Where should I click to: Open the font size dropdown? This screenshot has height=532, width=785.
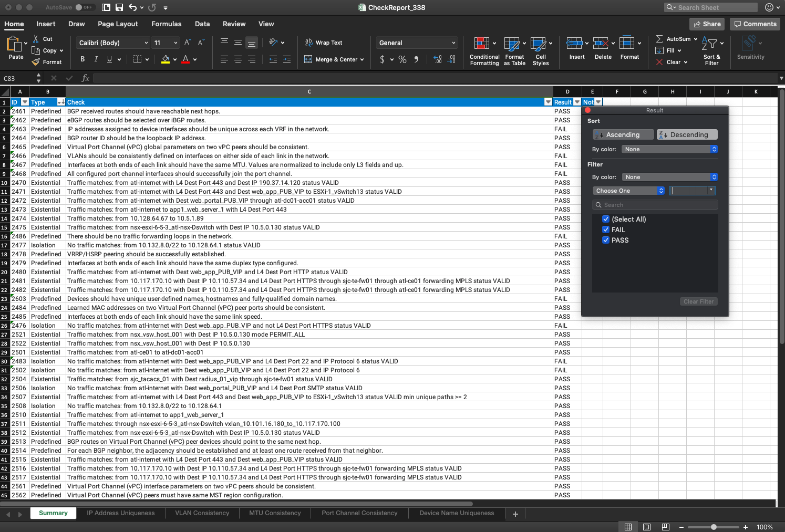(174, 43)
